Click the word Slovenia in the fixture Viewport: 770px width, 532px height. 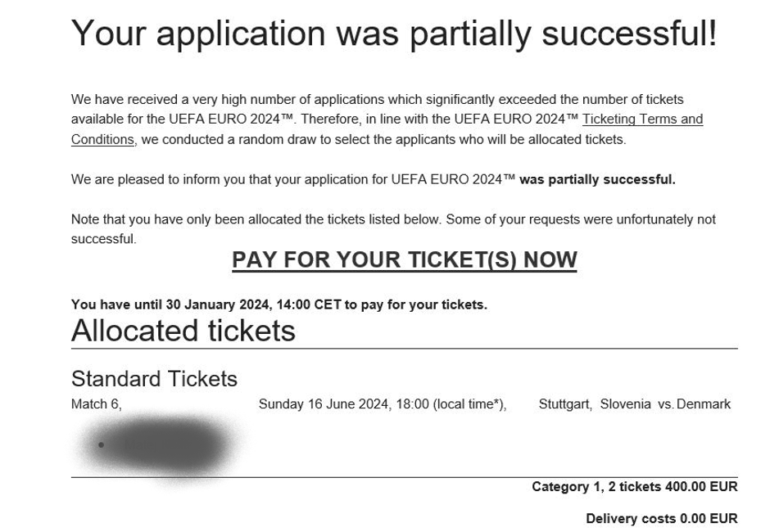(625, 404)
